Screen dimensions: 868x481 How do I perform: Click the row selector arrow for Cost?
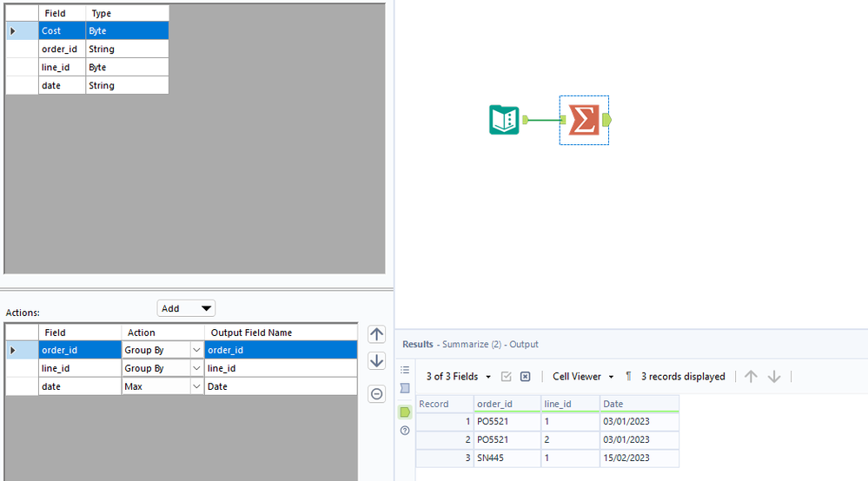pyautogui.click(x=22, y=31)
